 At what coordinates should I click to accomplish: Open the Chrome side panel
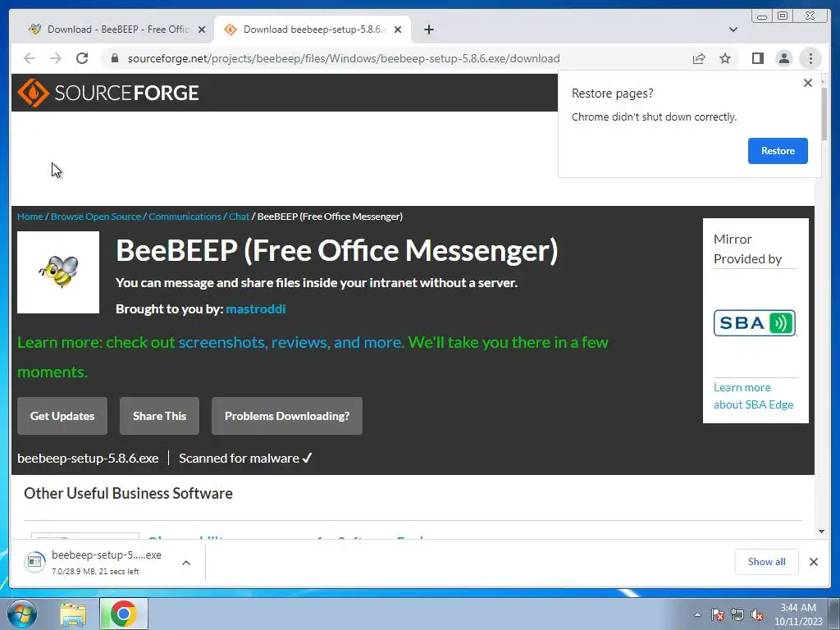tap(757, 58)
